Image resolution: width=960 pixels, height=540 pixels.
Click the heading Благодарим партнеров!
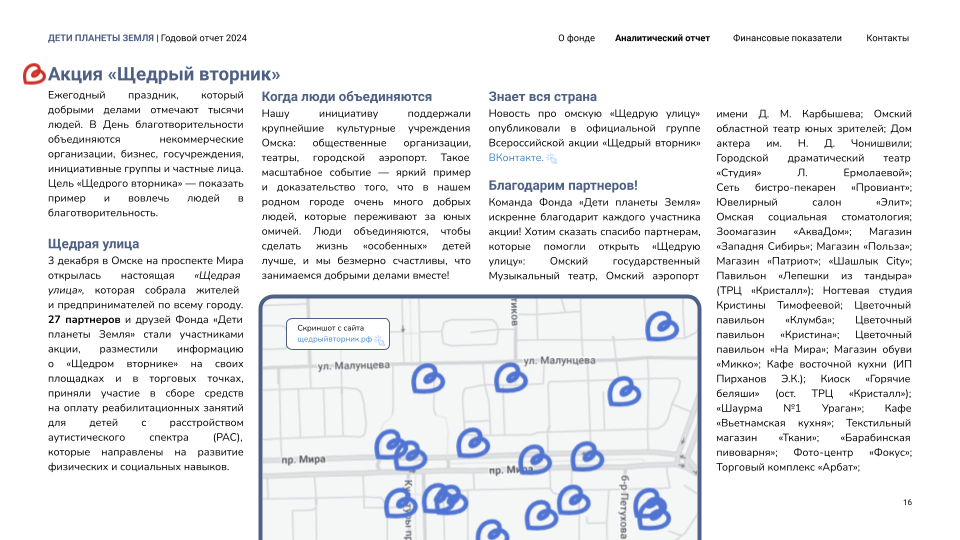pyautogui.click(x=563, y=186)
